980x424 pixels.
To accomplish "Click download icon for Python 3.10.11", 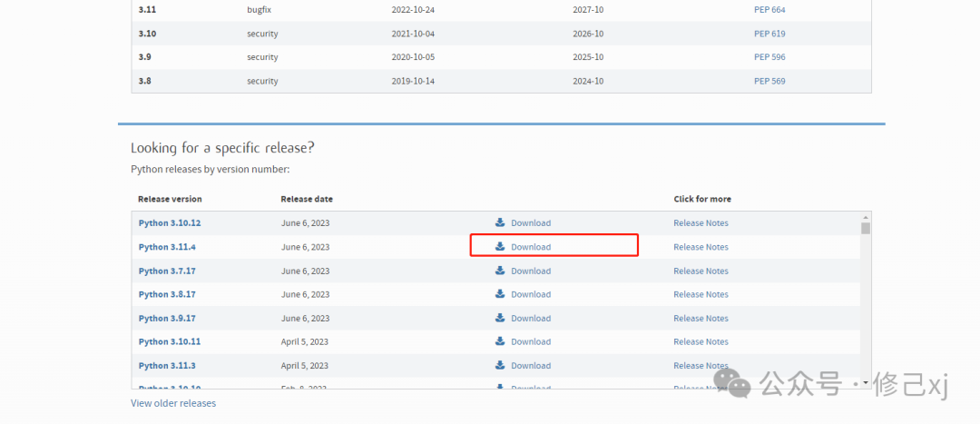I will [499, 340].
